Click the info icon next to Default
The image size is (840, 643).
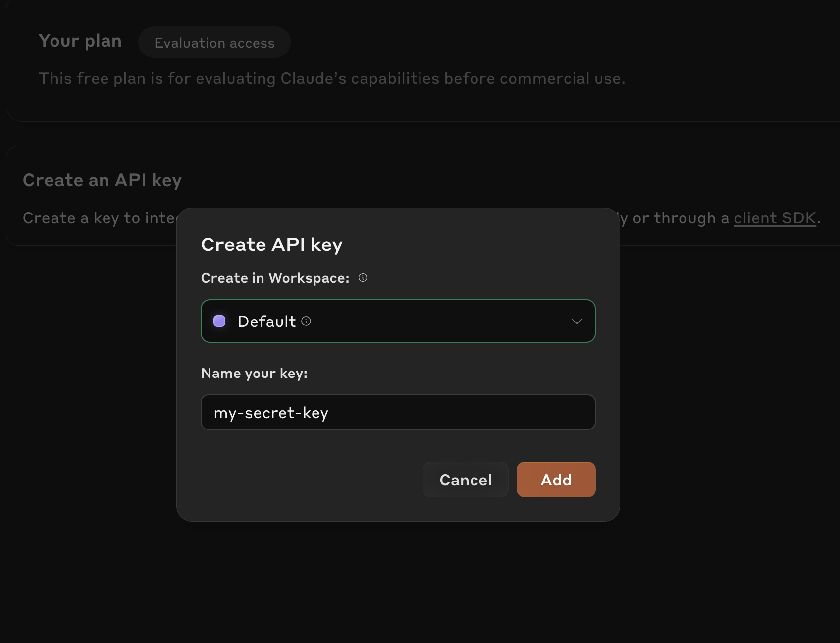(x=306, y=321)
